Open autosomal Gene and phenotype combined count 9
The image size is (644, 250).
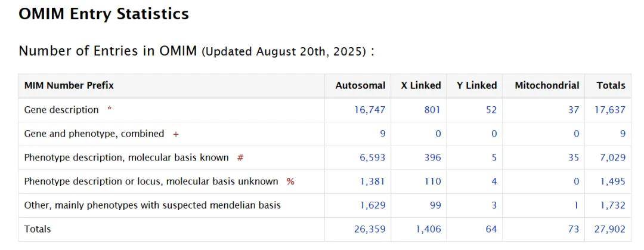[x=382, y=134]
